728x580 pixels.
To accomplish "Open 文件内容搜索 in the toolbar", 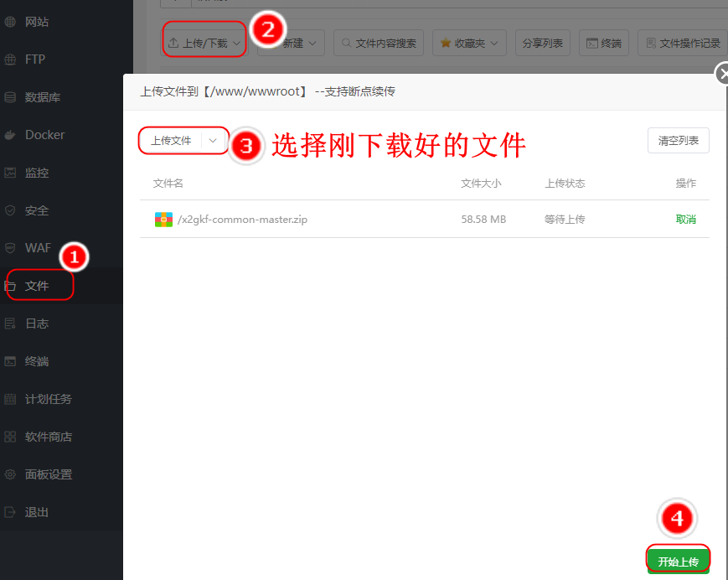I will click(379, 43).
